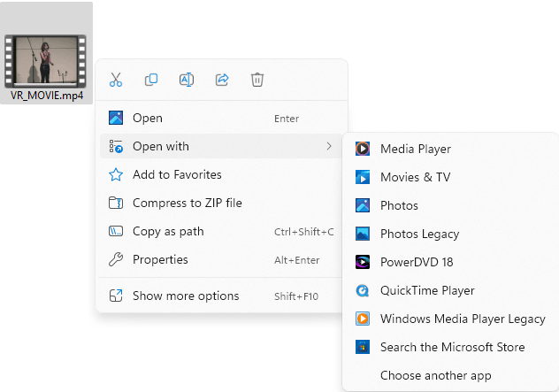This screenshot has height=392, width=559.
Task: Choose Movies & TV app
Action: [450, 177]
